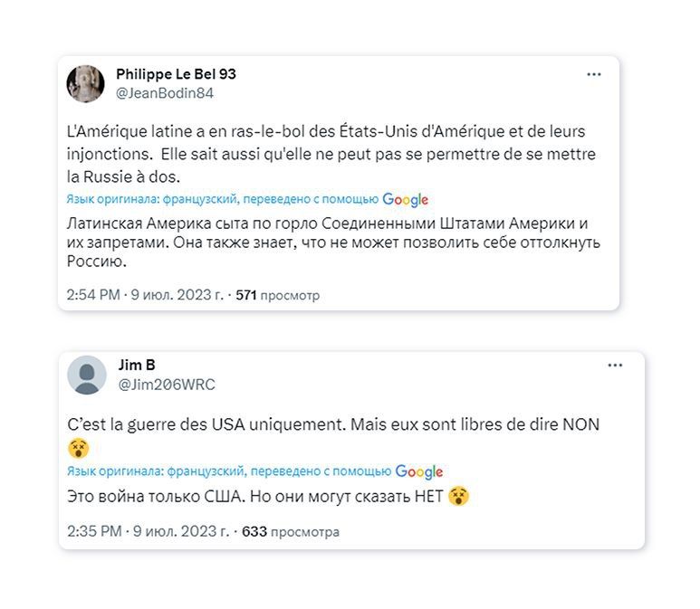Click the Philippe Le Bel 93 display name
The height and width of the screenshot is (609, 700).
coord(176,74)
